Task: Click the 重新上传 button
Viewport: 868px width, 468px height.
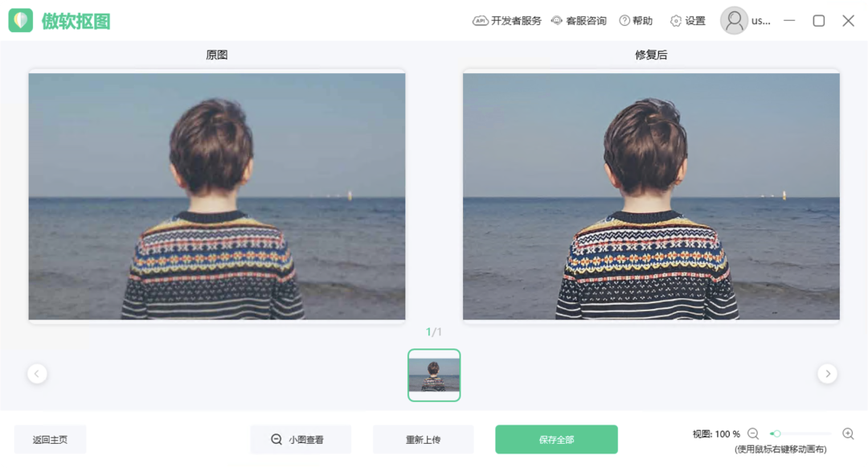Action: pos(423,439)
